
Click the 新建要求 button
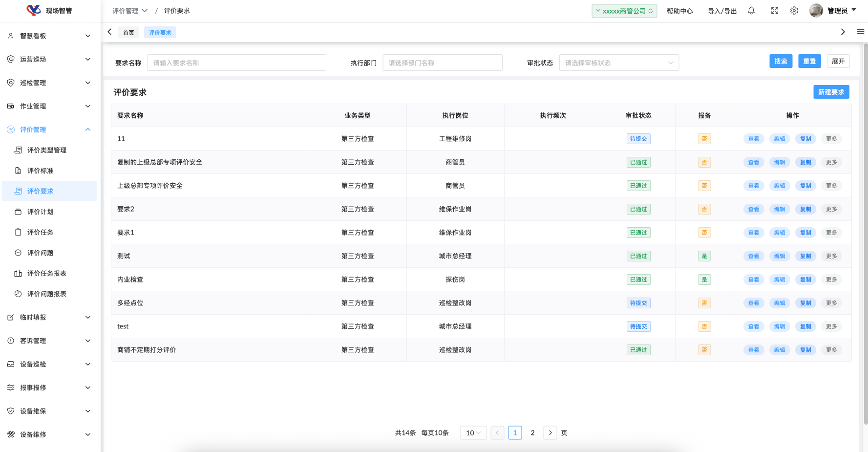click(831, 92)
